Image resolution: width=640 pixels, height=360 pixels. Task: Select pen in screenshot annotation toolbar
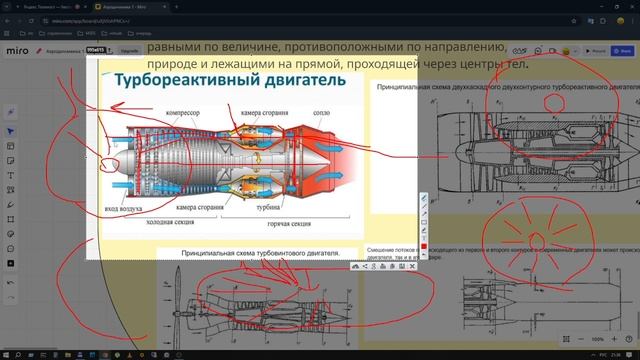click(x=424, y=198)
